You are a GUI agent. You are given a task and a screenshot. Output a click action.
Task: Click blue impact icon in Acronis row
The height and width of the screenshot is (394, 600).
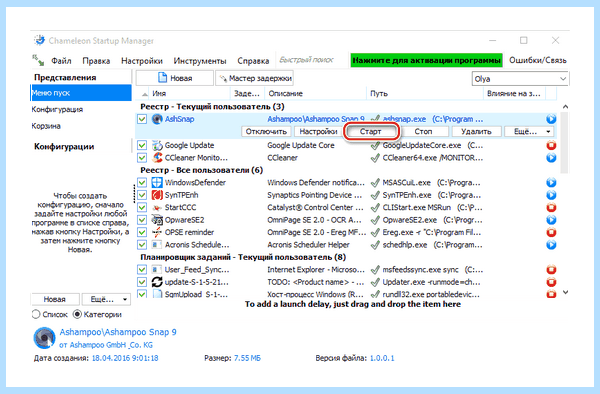[x=551, y=245]
